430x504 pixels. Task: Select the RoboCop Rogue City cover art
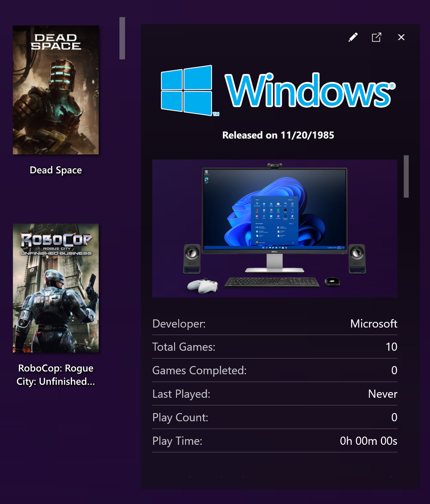point(56,288)
